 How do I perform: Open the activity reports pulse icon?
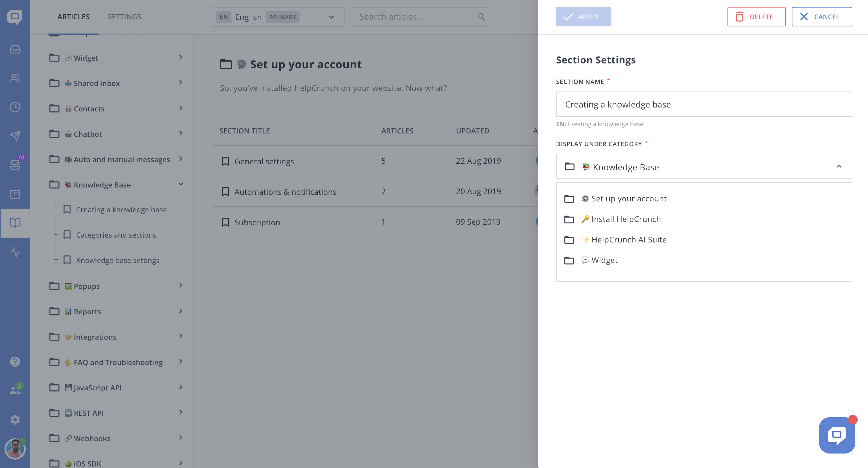pyautogui.click(x=15, y=252)
